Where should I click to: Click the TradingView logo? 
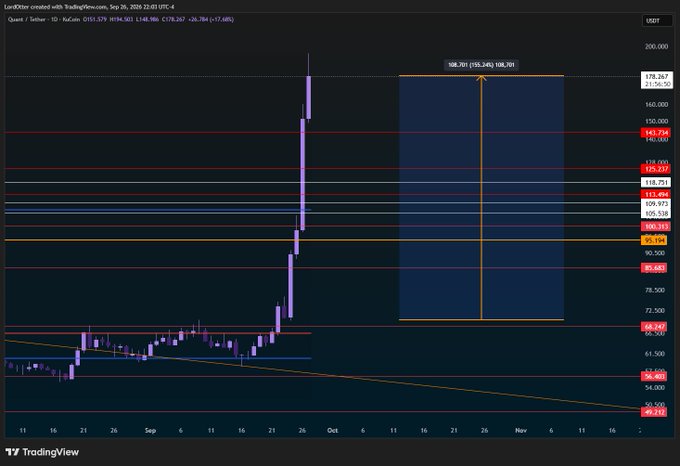pos(42,452)
